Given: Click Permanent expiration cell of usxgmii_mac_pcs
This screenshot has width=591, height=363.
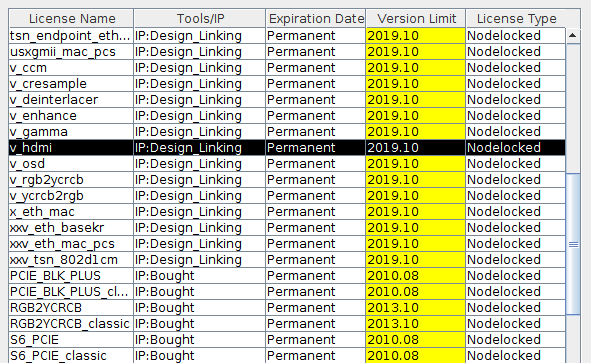Looking at the screenshot, I should [x=315, y=52].
